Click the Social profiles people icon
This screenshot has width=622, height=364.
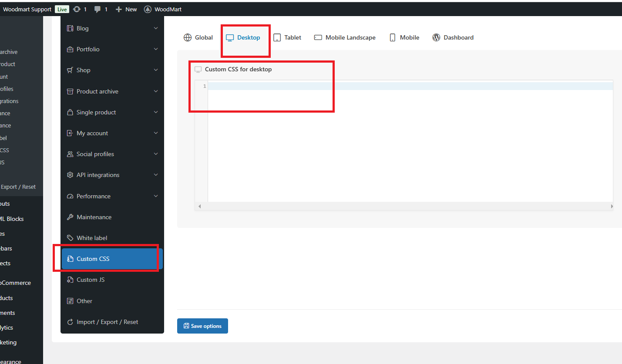pos(70,154)
